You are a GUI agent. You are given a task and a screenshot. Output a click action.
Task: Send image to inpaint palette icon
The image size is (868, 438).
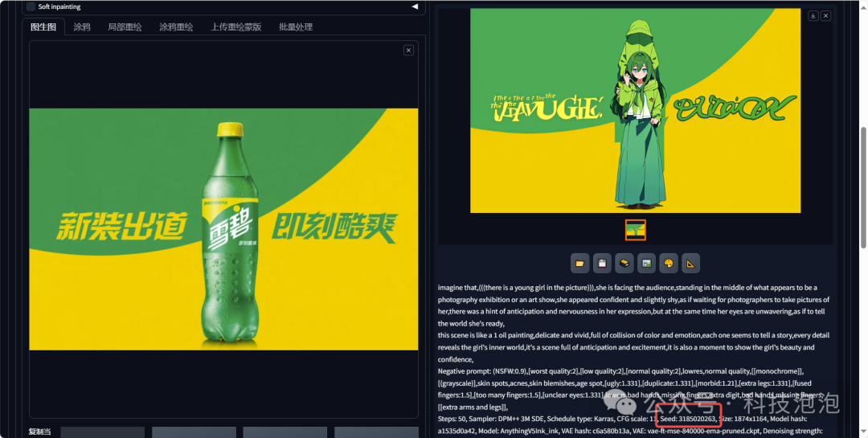668,263
